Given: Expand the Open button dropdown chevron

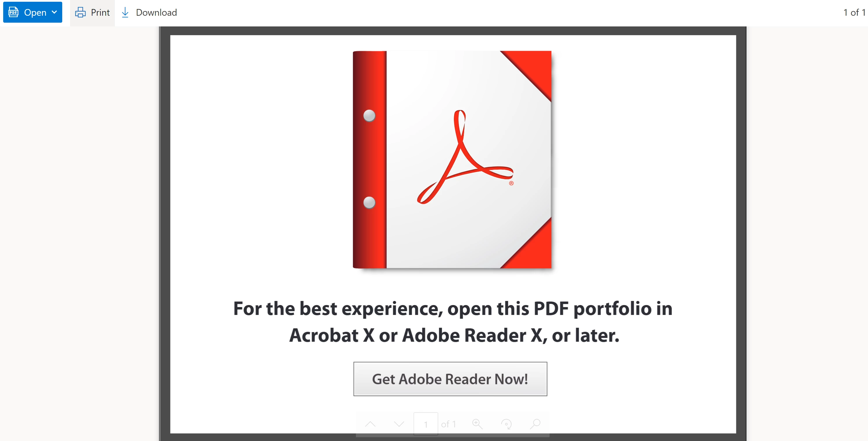Looking at the screenshot, I should point(54,12).
